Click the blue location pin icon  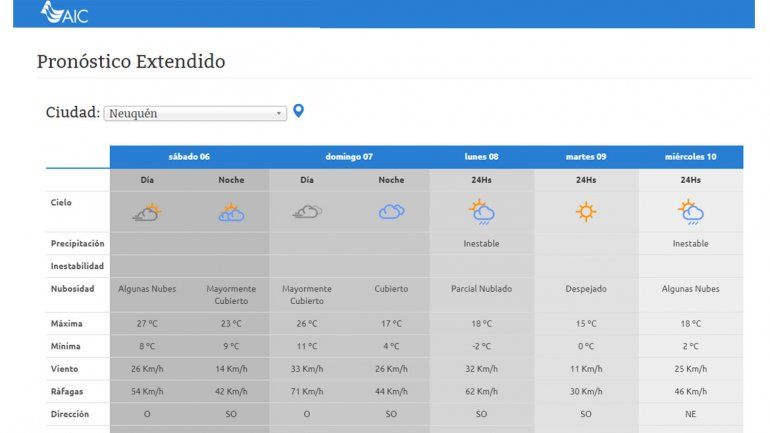[x=298, y=111]
